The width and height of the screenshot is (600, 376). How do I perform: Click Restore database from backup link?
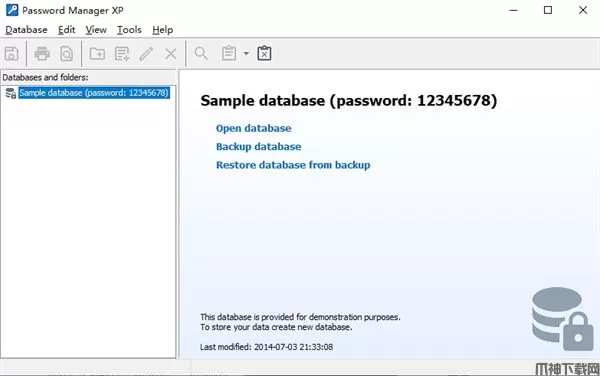pos(293,165)
